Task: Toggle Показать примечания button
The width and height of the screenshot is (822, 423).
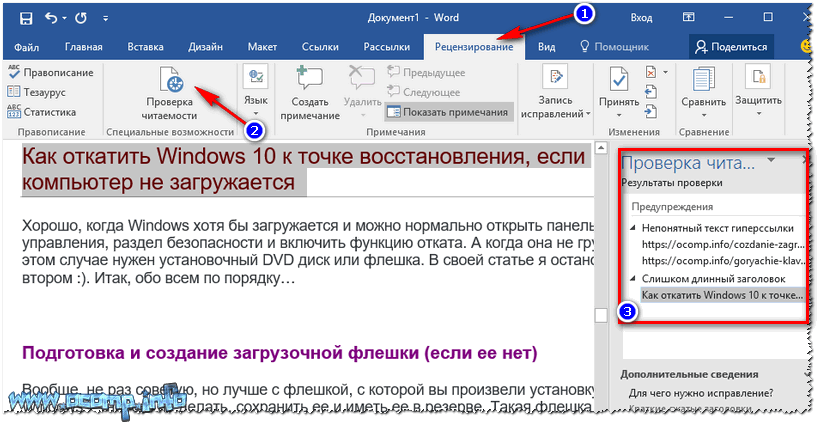Action: click(x=448, y=112)
